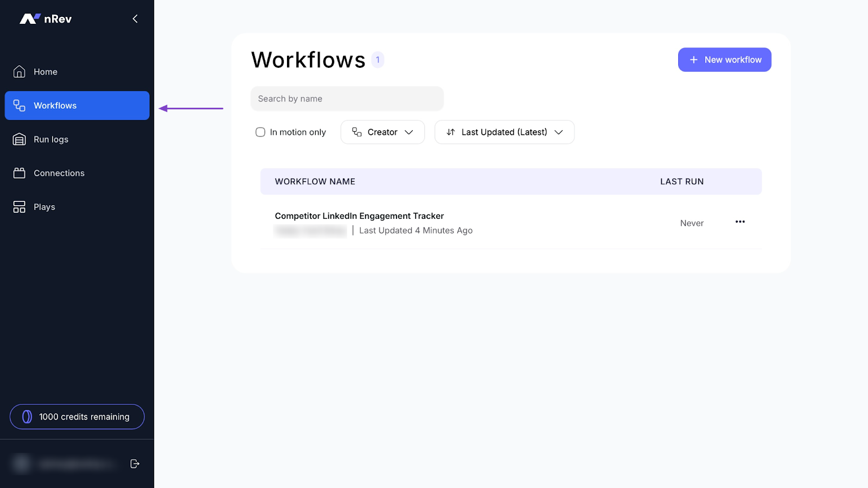Open the three-dots menu for Competitor LinkedIn Engagement Tracker

pyautogui.click(x=740, y=221)
